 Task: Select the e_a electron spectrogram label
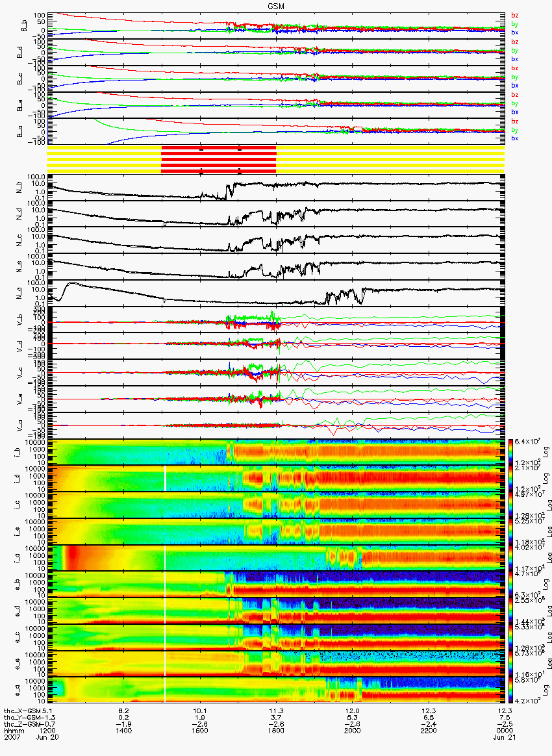click(x=18, y=691)
